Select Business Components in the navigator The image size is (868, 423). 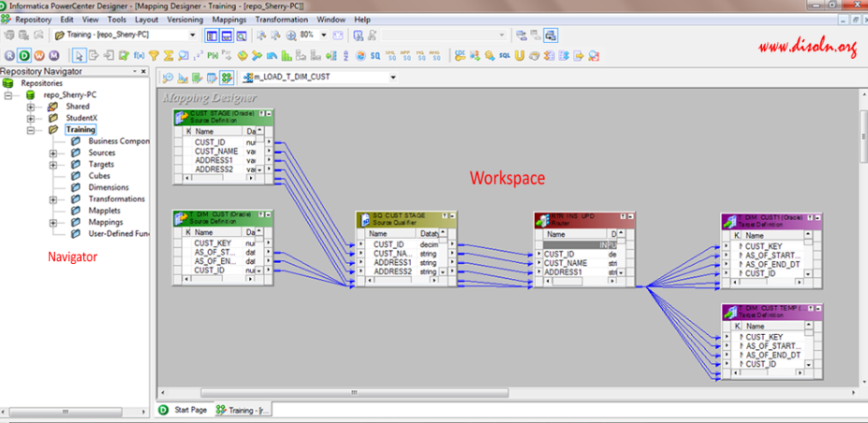click(x=119, y=141)
